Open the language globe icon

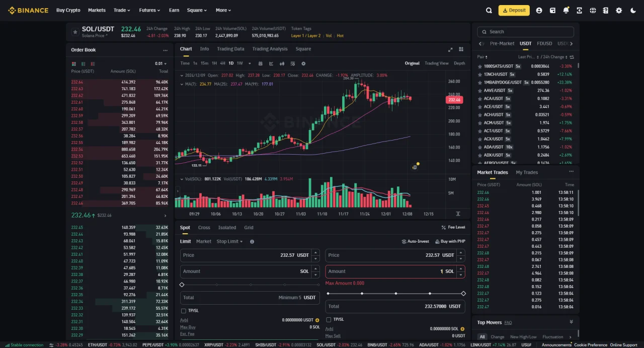[593, 10]
